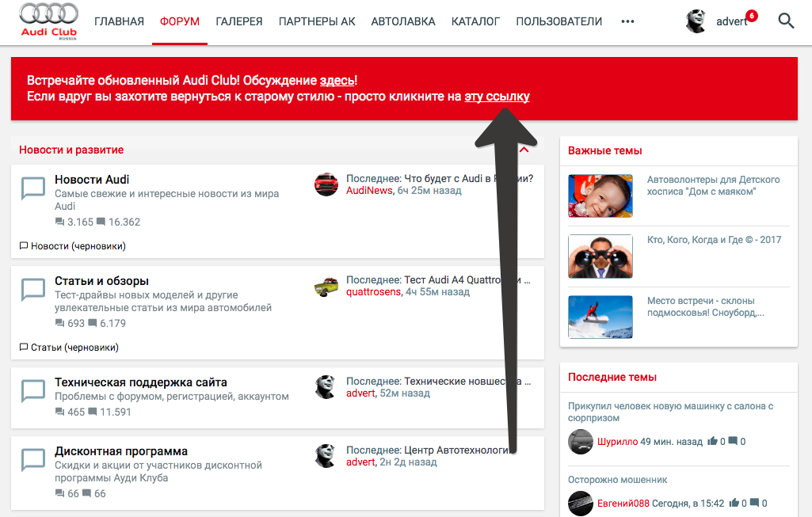This screenshot has height=517, width=812.
Task: Open the ПОЛЬЗОВАТЕЛИ menu item
Action: pyautogui.click(x=559, y=21)
